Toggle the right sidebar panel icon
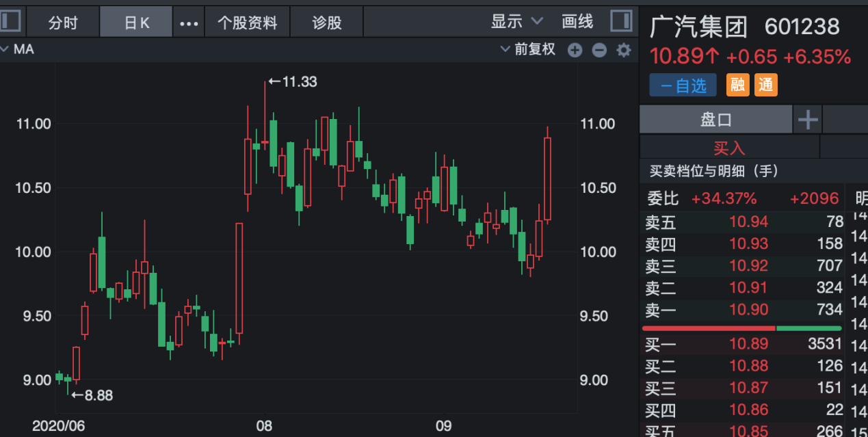868x437 pixels. coord(621,21)
